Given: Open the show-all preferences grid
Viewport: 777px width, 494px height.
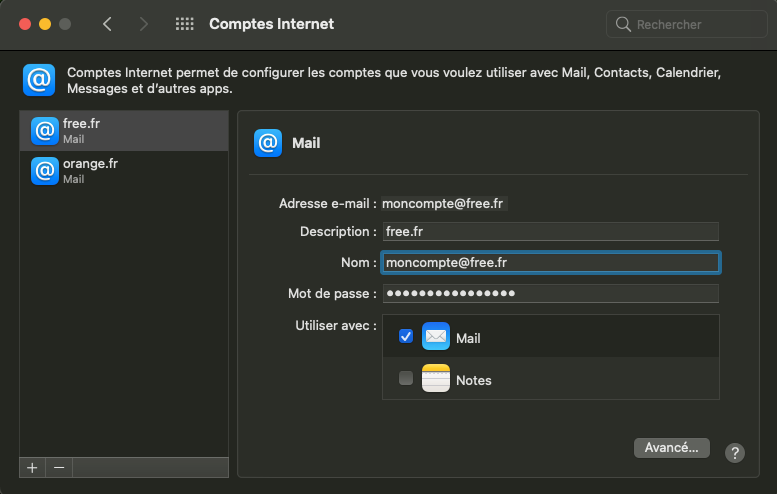Looking at the screenshot, I should (184, 24).
